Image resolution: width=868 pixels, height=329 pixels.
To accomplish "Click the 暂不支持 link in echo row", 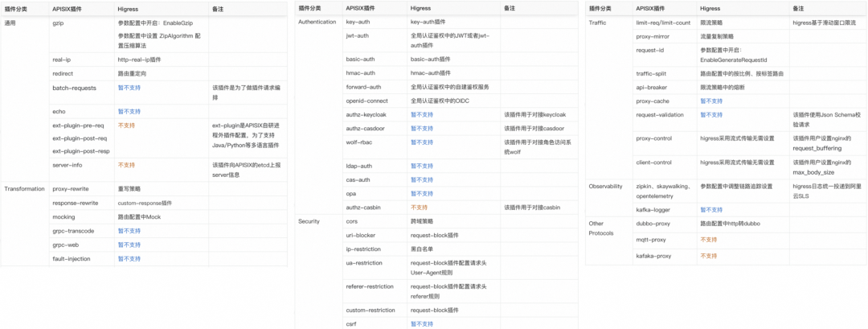I will point(129,111).
